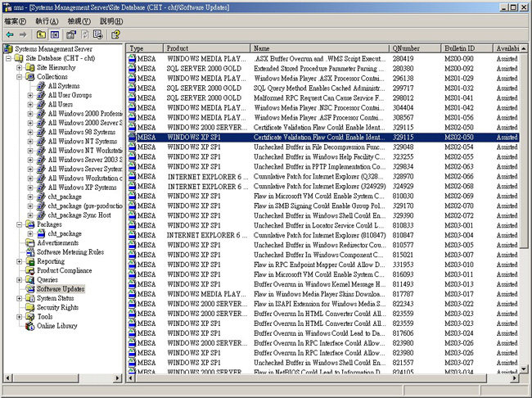Click the Back arrow toolbar icon
The width and height of the screenshot is (532, 398).
10,34
